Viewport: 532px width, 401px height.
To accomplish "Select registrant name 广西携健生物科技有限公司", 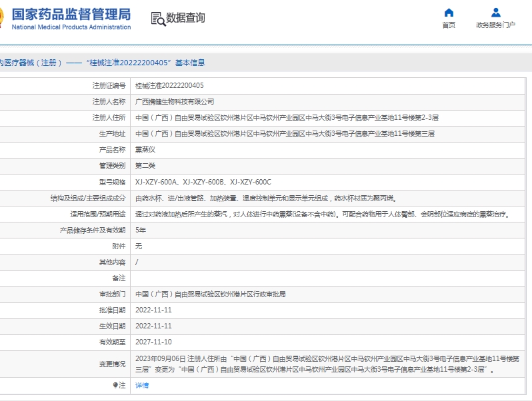I will pyautogui.click(x=175, y=102).
